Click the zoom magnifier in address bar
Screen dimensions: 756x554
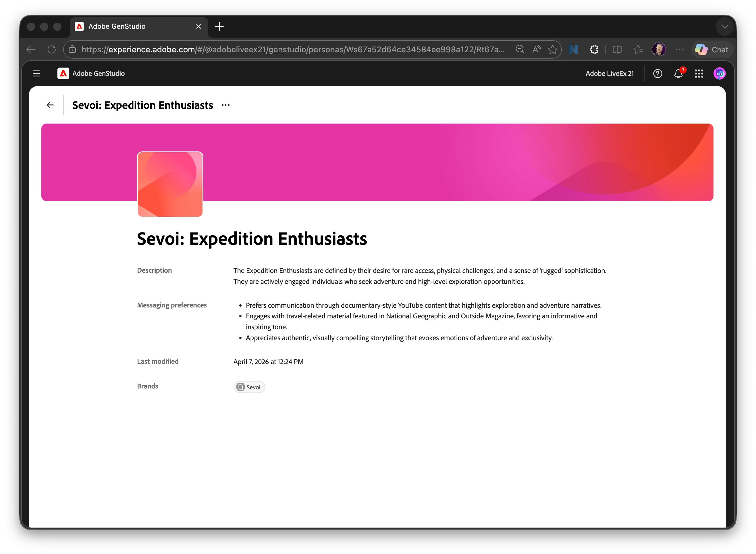coord(520,50)
